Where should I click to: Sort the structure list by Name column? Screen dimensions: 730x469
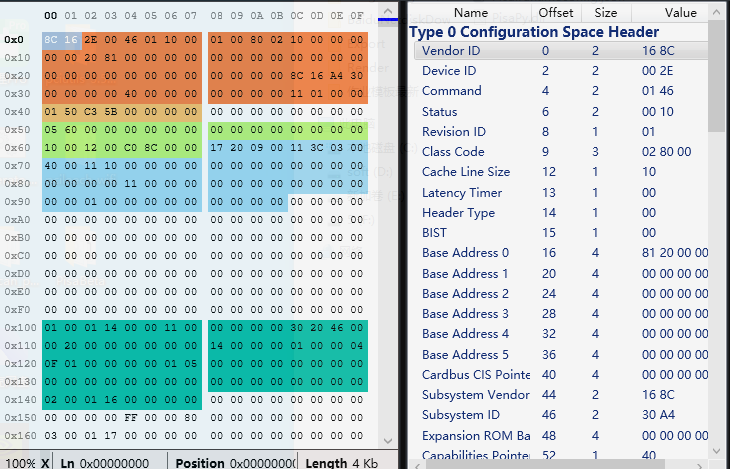470,13
